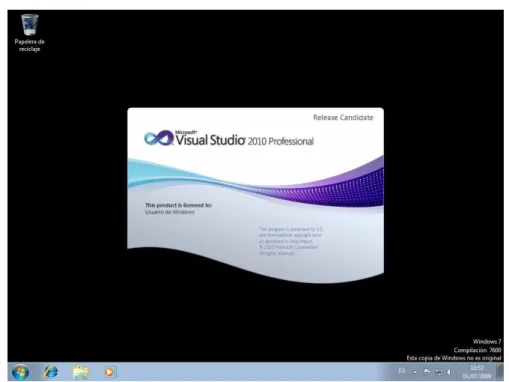Screen dimensions: 509x382
Task: Click the ES language indicator in tray
Action: pos(402,371)
